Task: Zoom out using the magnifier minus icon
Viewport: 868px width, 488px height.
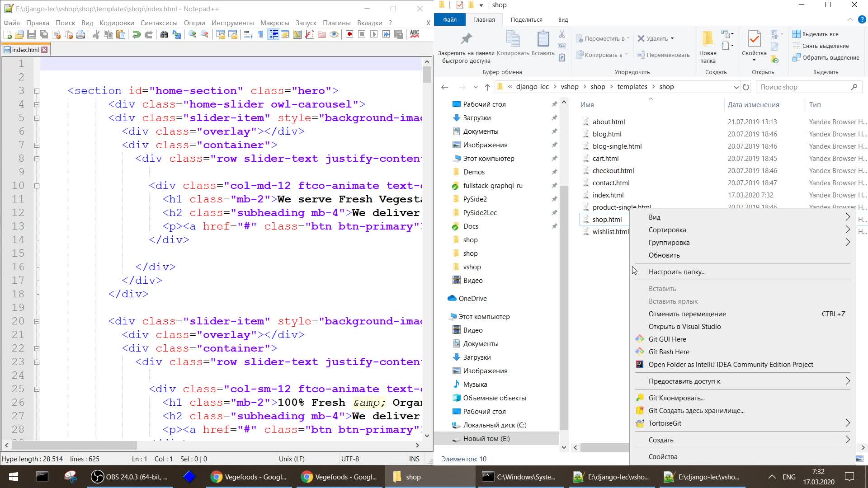Action: pos(205,34)
